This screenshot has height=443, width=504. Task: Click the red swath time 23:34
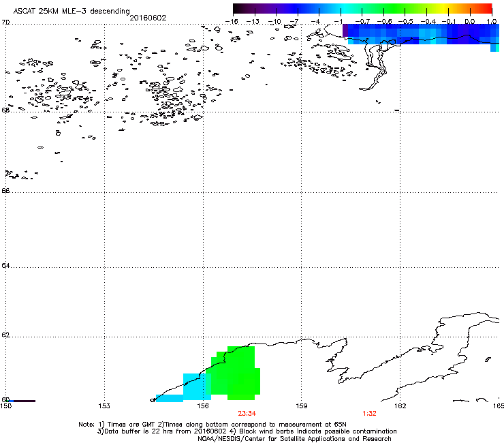tap(247, 414)
